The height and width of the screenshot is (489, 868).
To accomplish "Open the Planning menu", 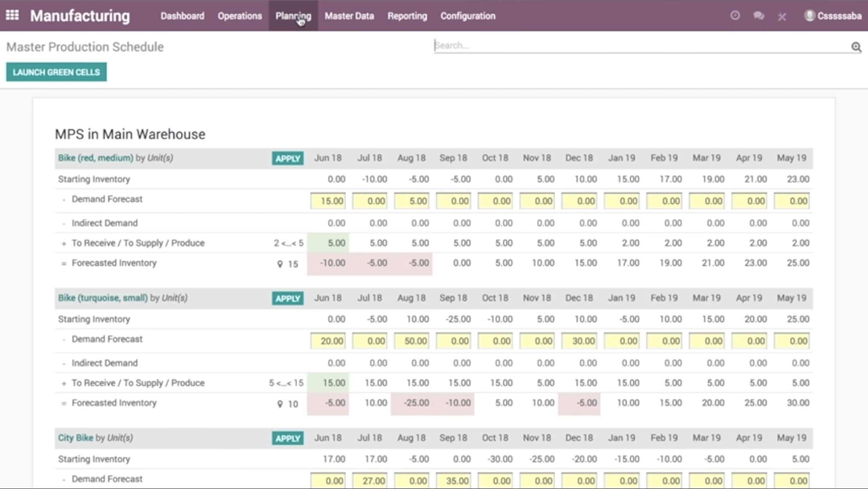I will (x=293, y=16).
